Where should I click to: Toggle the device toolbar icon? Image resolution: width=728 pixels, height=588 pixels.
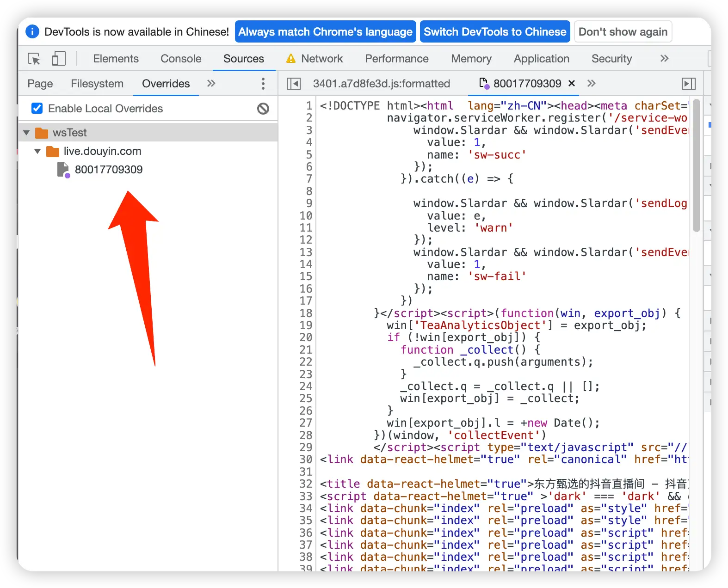tap(58, 59)
